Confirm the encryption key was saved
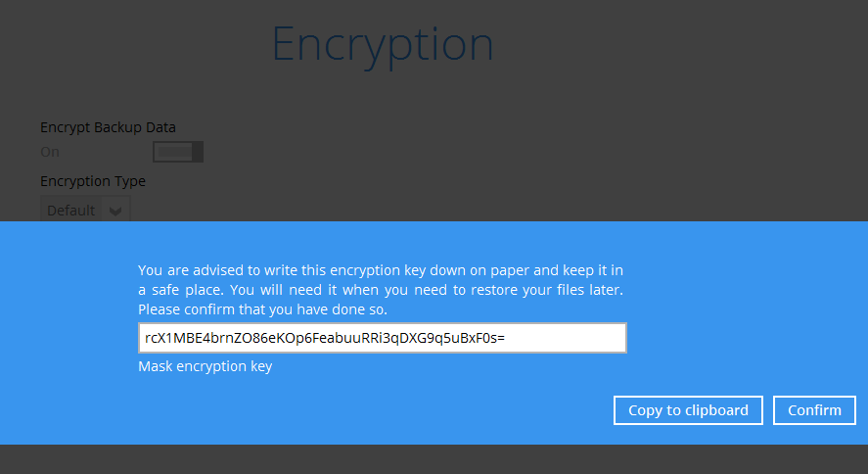The width and height of the screenshot is (868, 474). [x=814, y=410]
